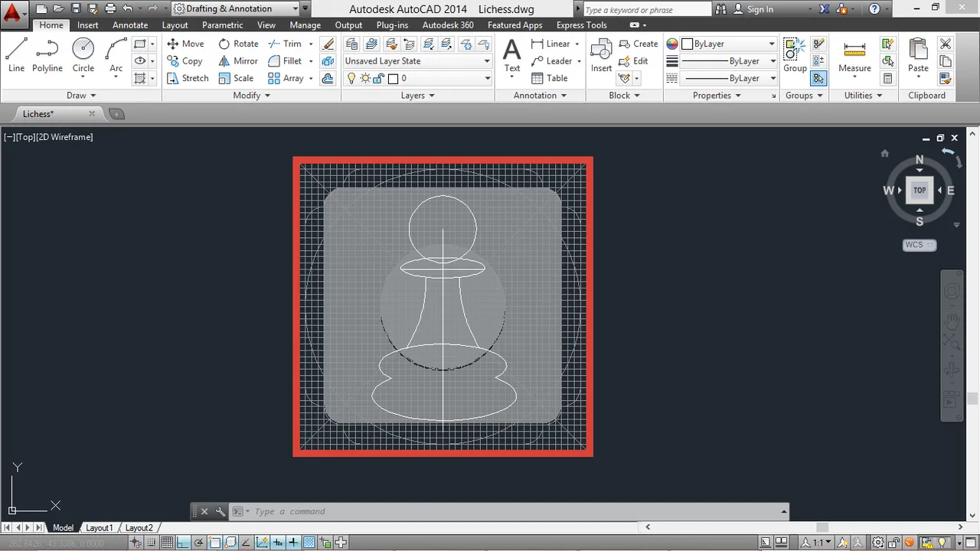Toggle Polar Tracking in status bar

coord(199,543)
